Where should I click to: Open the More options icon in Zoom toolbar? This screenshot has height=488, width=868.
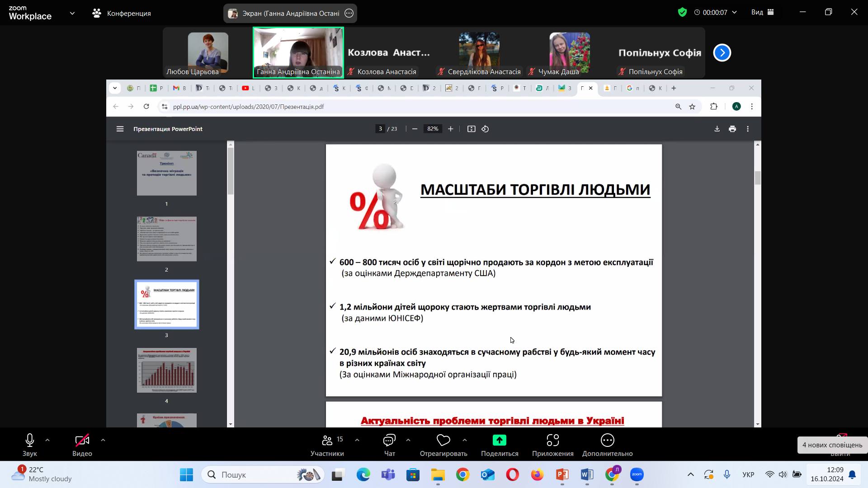pyautogui.click(x=607, y=440)
